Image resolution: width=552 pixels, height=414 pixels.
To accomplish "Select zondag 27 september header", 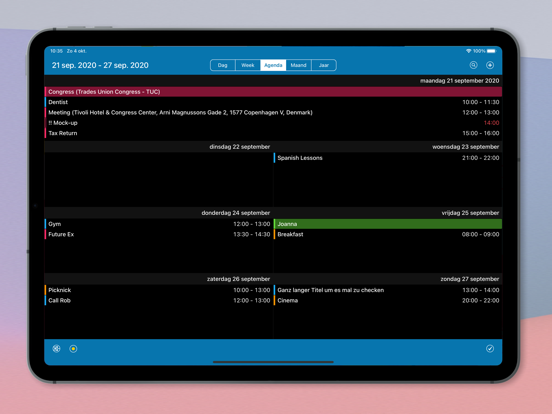I will (470, 279).
